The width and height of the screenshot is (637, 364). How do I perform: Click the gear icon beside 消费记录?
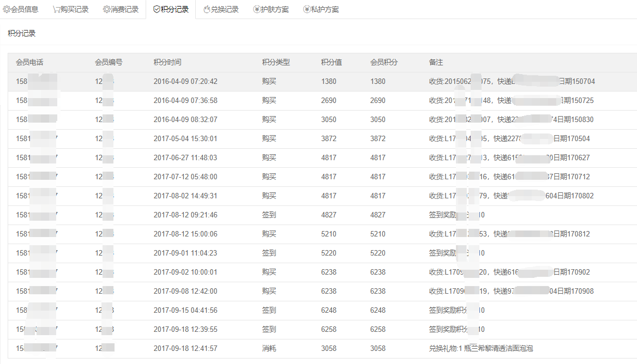106,9
